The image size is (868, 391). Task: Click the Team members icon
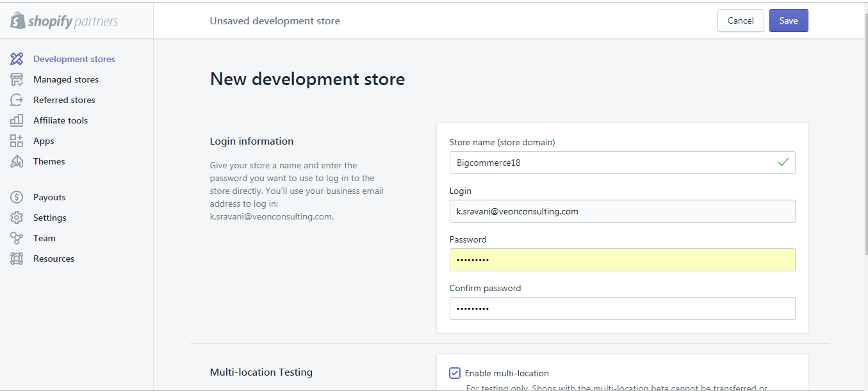[x=17, y=238]
